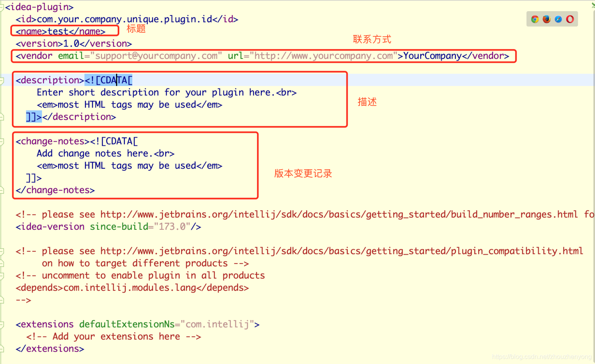Click the vendor url http://www.yourcompany.com value
Viewport: 595px width, 364px height.
[x=323, y=56]
